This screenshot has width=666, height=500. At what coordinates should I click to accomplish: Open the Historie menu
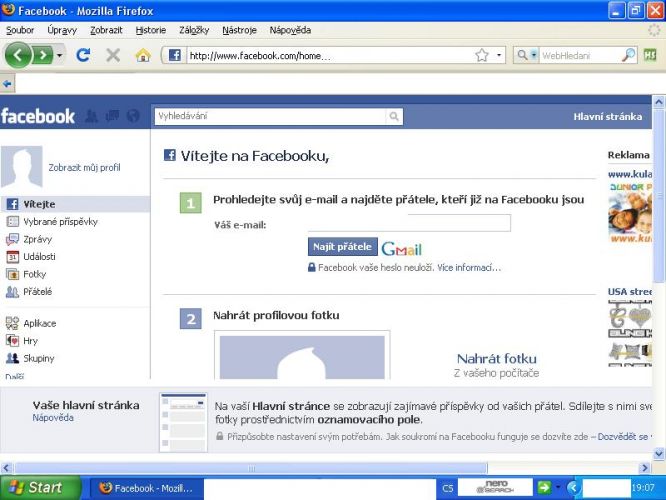point(151,30)
